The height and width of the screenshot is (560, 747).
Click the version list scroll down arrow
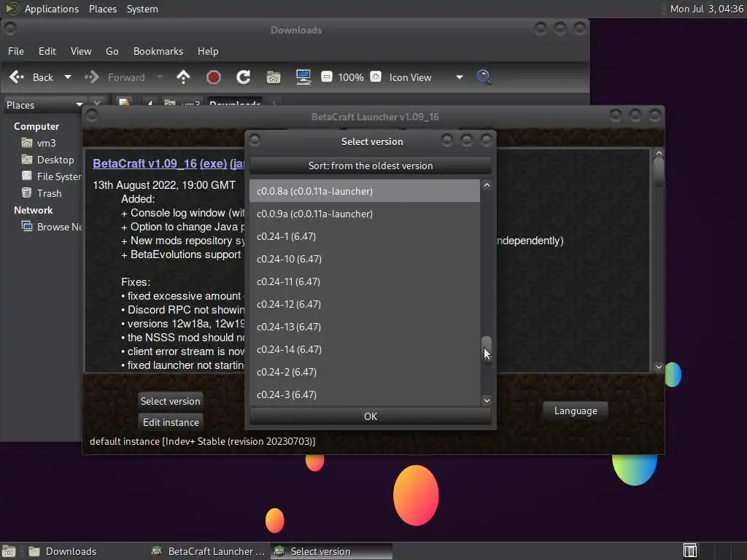pos(487,400)
